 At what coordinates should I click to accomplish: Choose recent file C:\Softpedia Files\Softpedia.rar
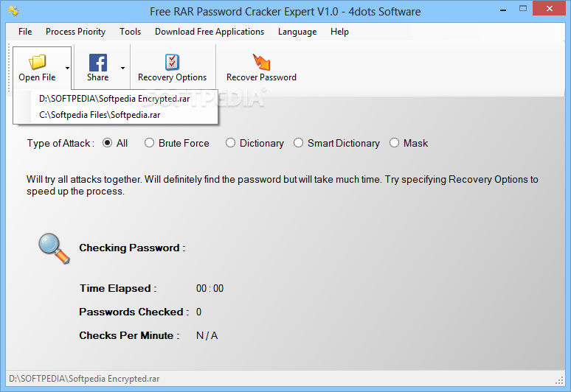(x=115, y=115)
